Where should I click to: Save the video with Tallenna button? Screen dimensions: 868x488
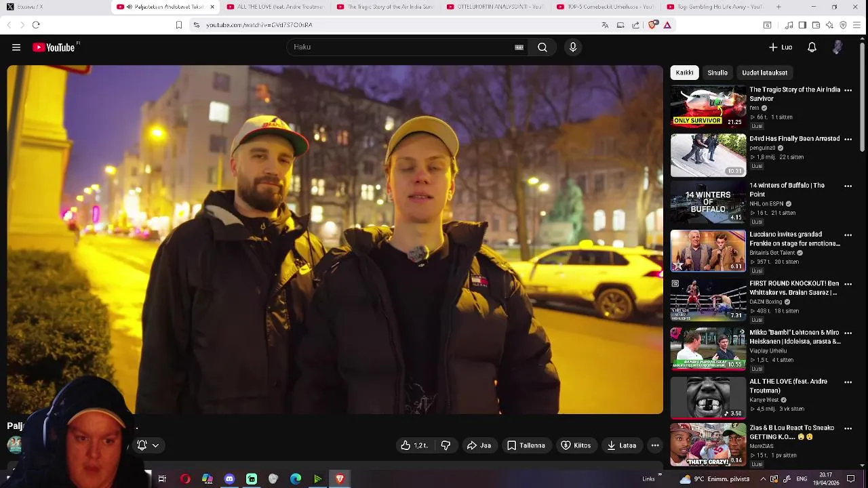pos(526,445)
